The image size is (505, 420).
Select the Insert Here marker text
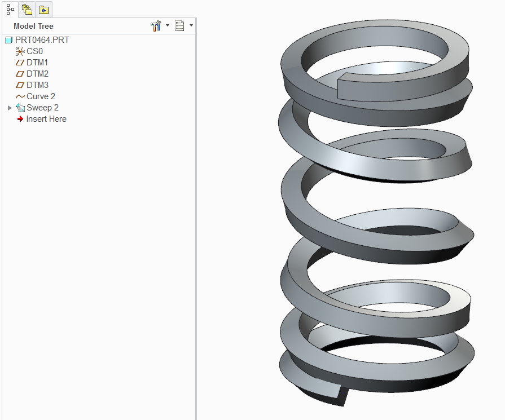[46, 119]
